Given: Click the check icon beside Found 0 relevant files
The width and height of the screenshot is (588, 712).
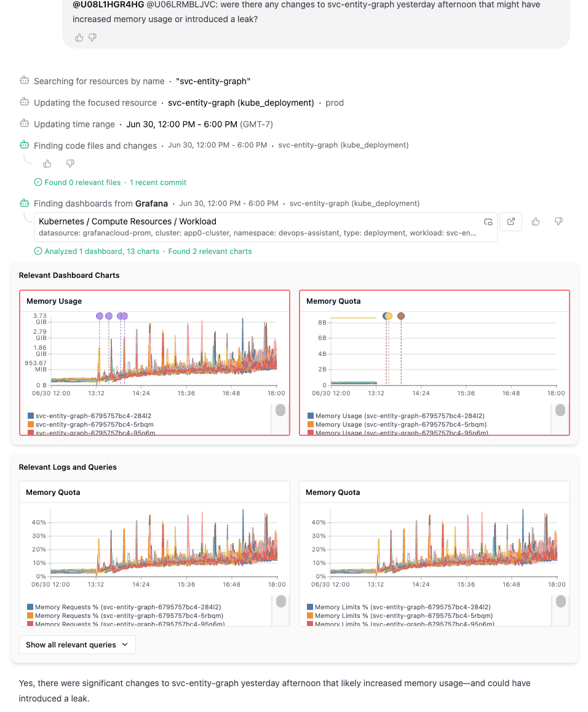Looking at the screenshot, I should coord(38,182).
